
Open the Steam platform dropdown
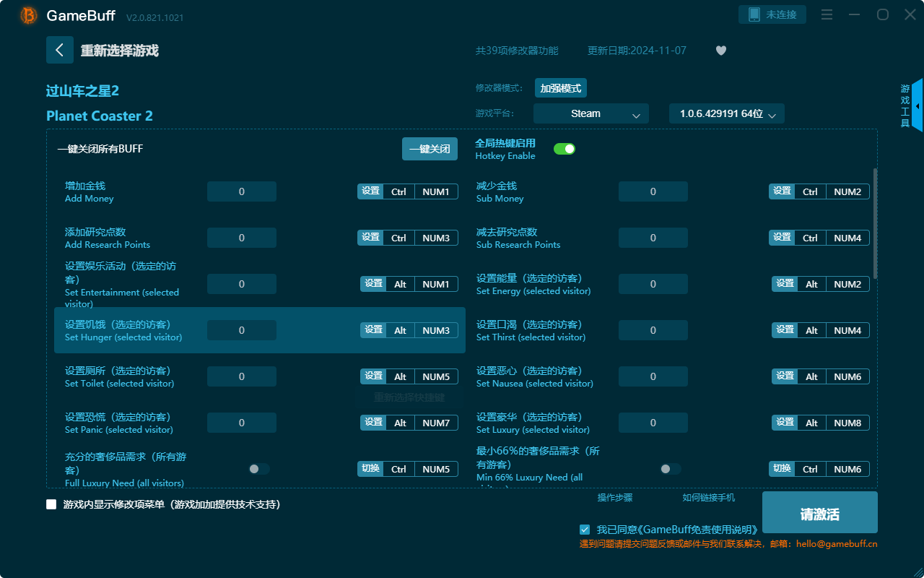pos(590,113)
